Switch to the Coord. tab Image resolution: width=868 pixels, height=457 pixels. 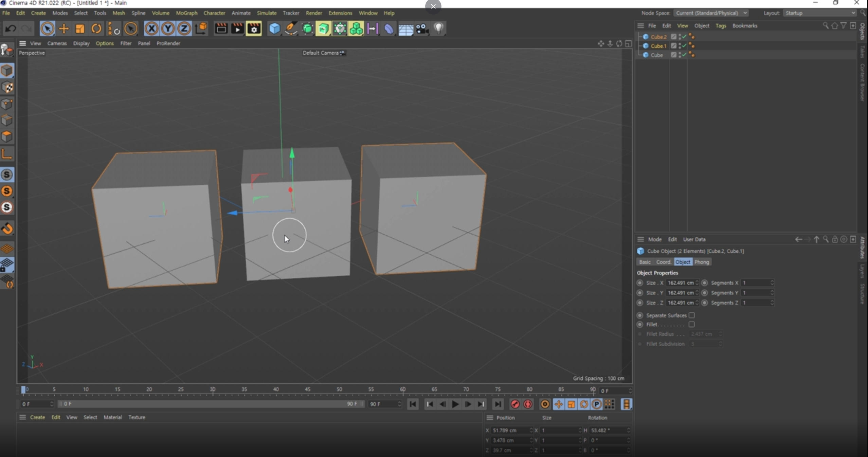(663, 262)
